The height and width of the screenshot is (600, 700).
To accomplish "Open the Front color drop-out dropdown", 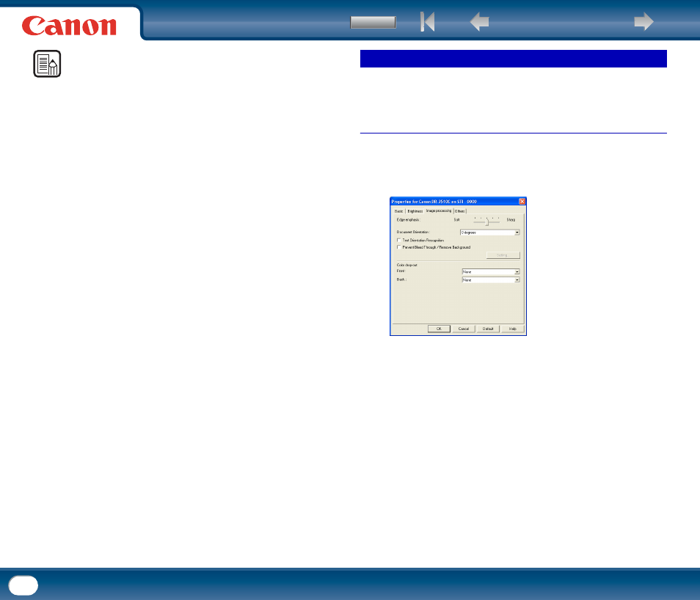I will click(x=491, y=272).
